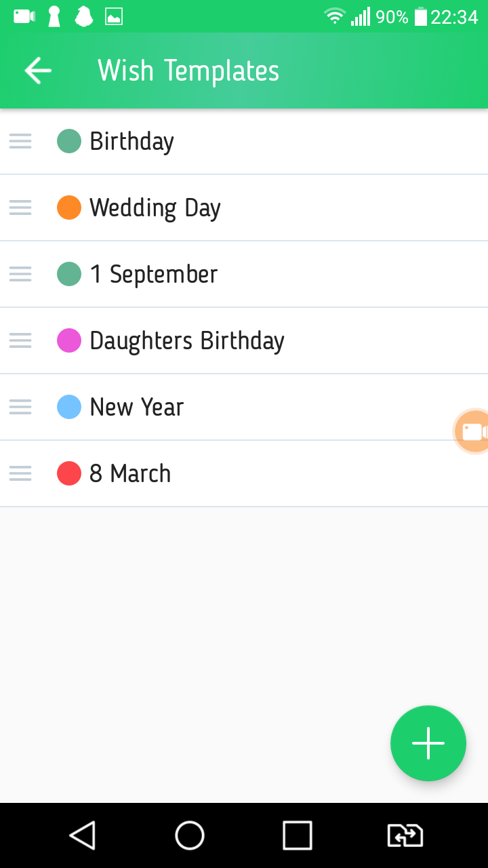This screenshot has width=488, height=868.
Task: Tap the drag handle beside Birthday
Action: (x=20, y=141)
